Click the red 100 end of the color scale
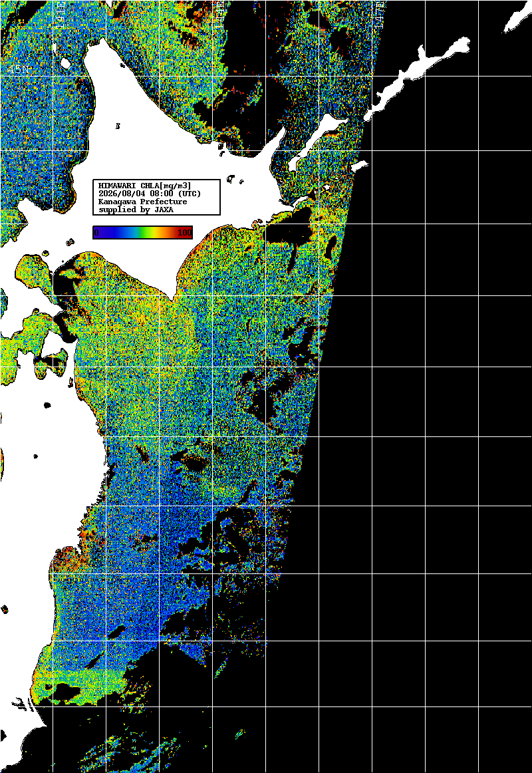The height and width of the screenshot is (773, 532). pos(185,232)
